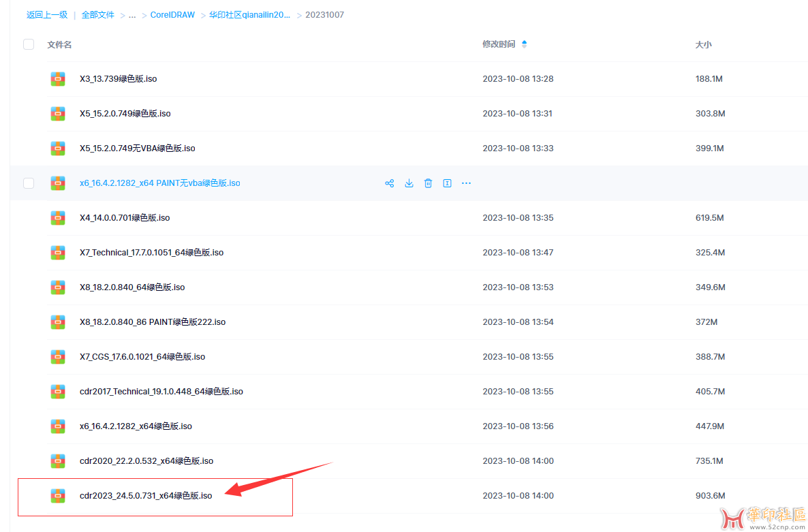The height and width of the screenshot is (532, 808).
Task: Open the CorelDRAW breadcrumb folder
Action: pyautogui.click(x=172, y=15)
